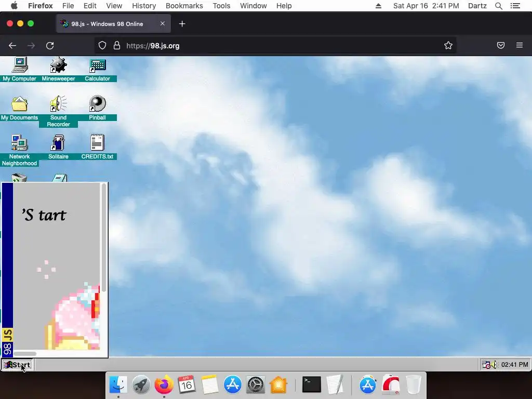Open the View menu
Screen dimensions: 532x399
tap(114, 6)
